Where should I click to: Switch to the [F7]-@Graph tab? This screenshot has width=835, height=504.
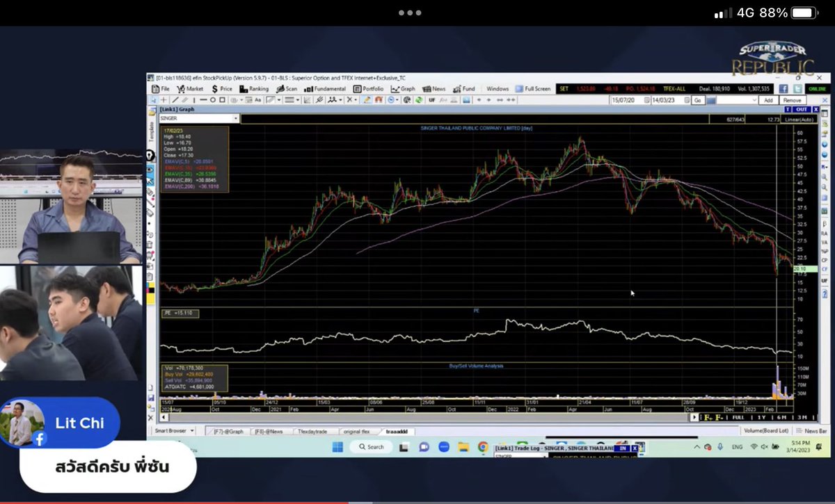(x=228, y=431)
